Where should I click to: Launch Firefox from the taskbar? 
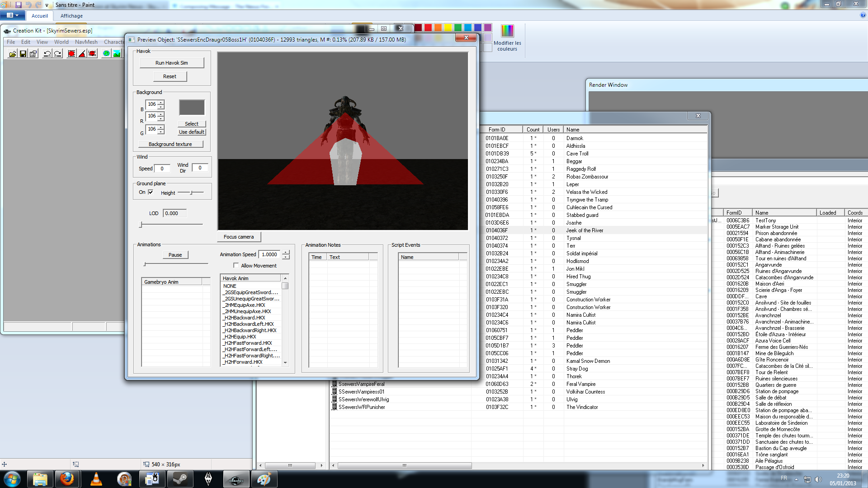click(67, 479)
